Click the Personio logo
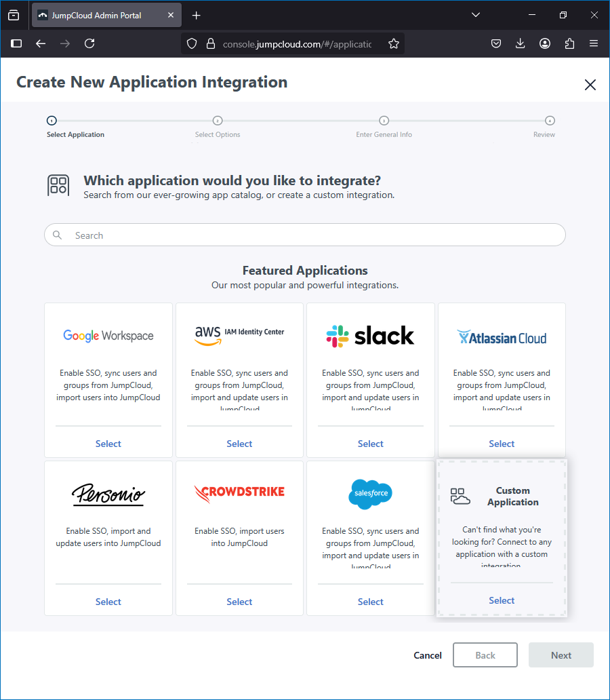This screenshot has height=700, width=610. click(108, 494)
